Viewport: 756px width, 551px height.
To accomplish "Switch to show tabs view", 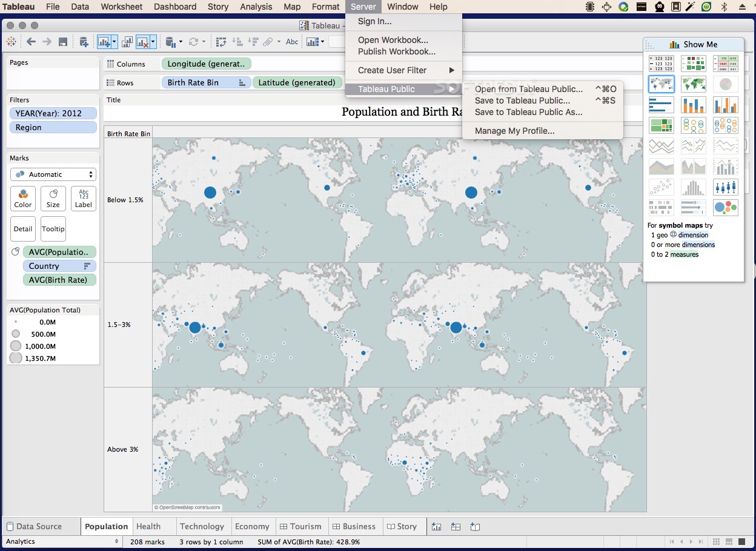I will (x=743, y=541).
